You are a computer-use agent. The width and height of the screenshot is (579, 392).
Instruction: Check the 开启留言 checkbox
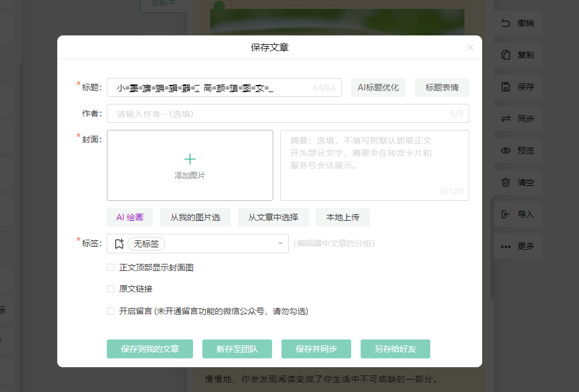click(110, 311)
